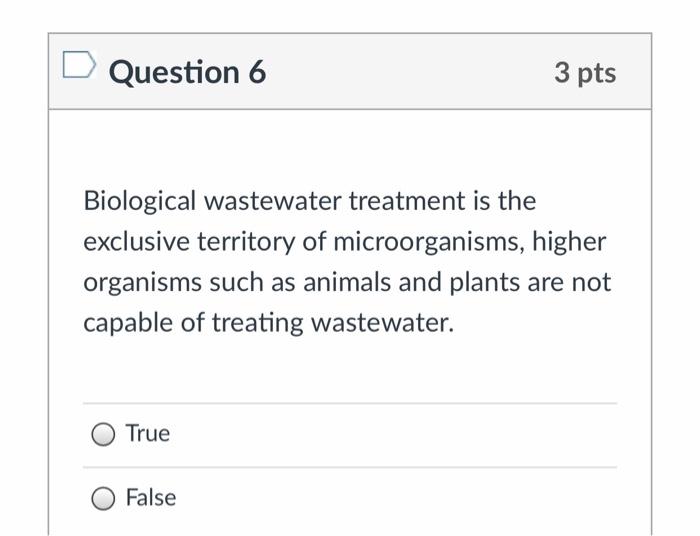700x536 pixels.
Task: Click the "True" answer label
Action: pos(148,434)
